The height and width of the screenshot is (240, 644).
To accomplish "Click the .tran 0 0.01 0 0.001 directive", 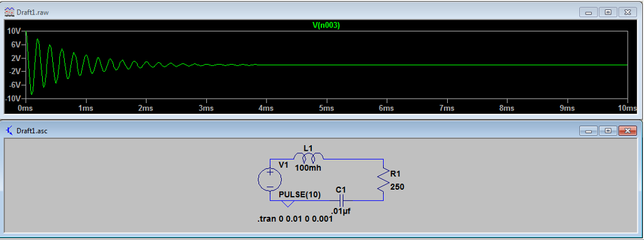I will (295, 219).
